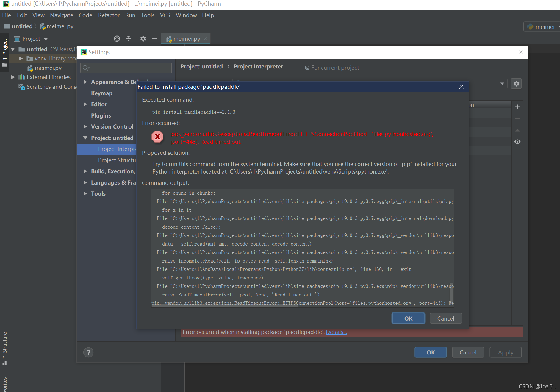The width and height of the screenshot is (560, 392).
Task: Expand the Editor settings section
Action: pyautogui.click(x=85, y=104)
